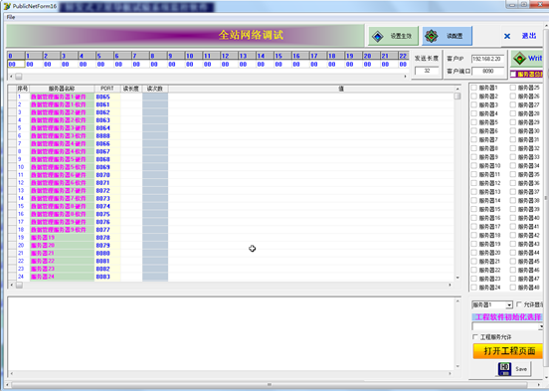Select server row 19 in table
The image size is (549, 392).
pyautogui.click(x=231, y=238)
